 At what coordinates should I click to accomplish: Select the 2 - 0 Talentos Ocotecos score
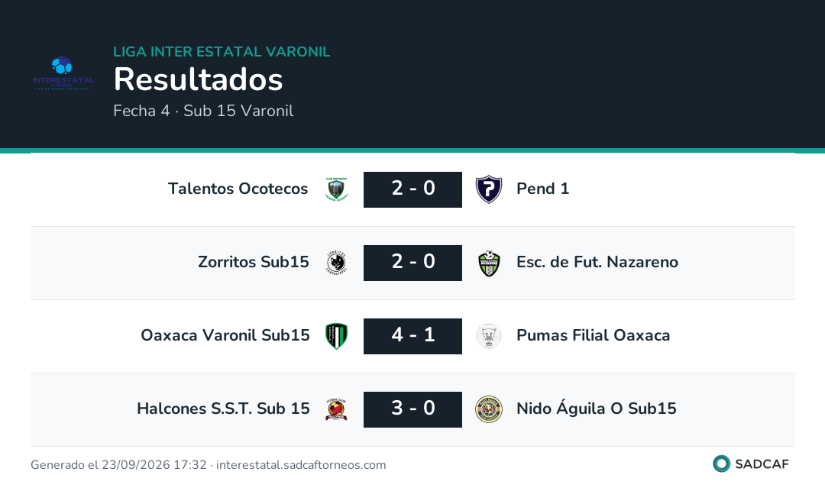tap(413, 189)
